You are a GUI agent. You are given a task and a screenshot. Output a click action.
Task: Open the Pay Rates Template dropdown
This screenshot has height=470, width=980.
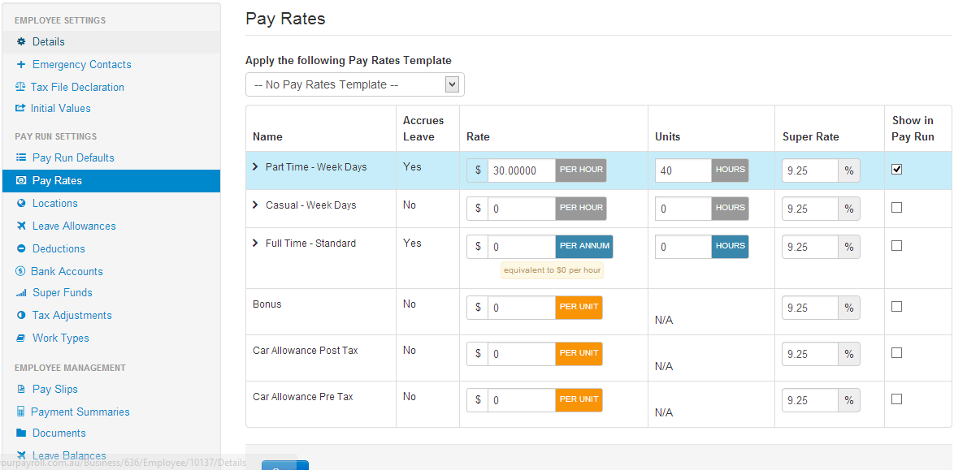(x=354, y=84)
